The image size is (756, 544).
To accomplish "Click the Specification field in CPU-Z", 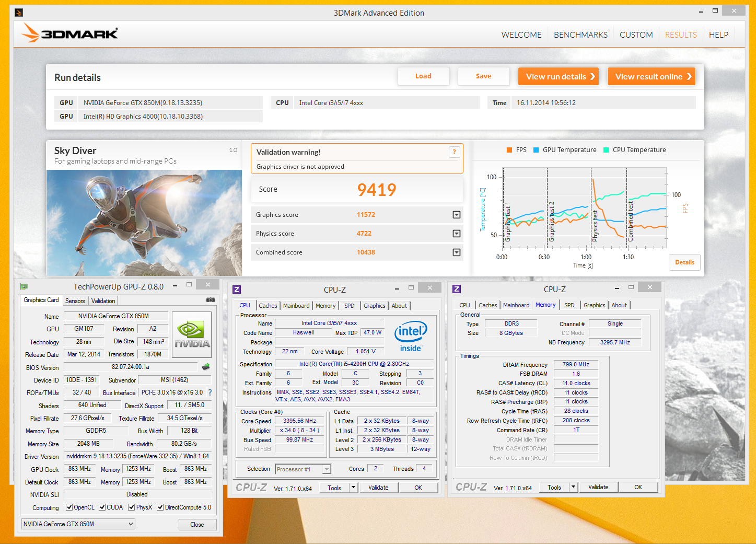I will [x=354, y=364].
